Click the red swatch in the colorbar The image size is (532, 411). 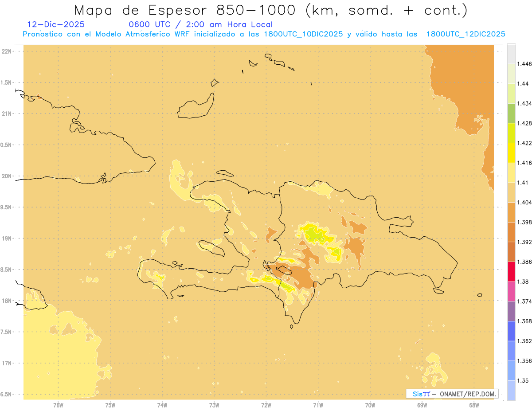511,272
